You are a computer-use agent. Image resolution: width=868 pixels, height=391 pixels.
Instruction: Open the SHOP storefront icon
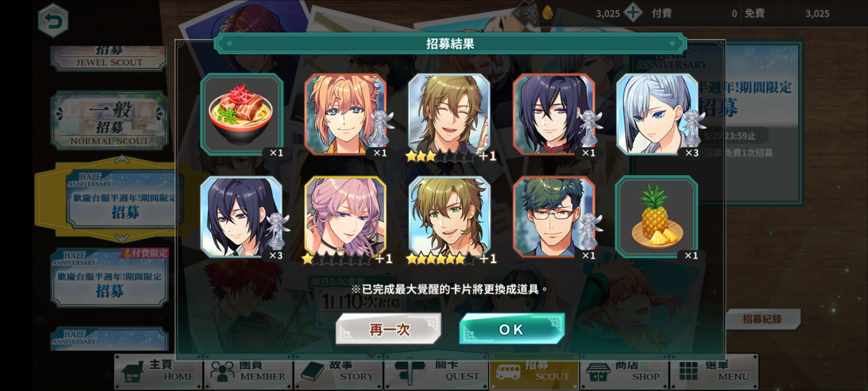pyautogui.click(x=598, y=372)
